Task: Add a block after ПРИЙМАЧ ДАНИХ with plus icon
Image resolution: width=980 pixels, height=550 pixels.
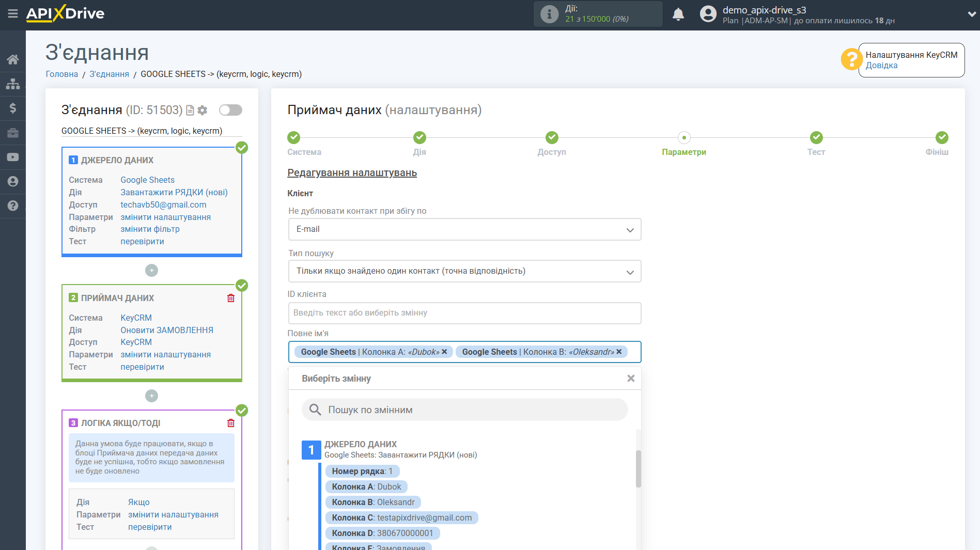Action: click(151, 396)
